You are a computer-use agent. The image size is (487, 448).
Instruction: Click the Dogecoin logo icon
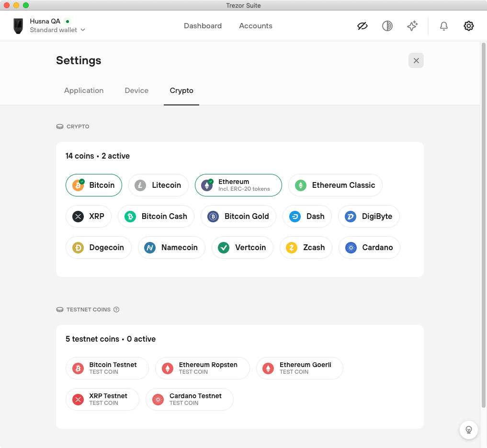[78, 247]
